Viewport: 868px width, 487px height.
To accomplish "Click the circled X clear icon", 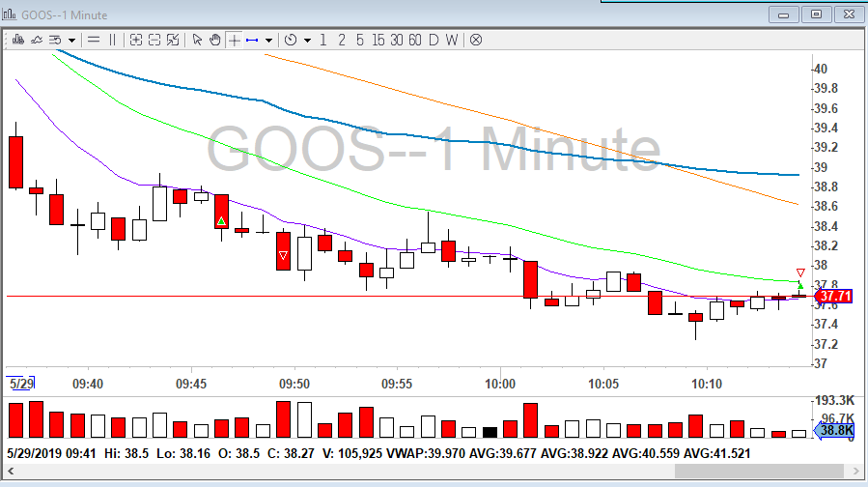I will pos(476,40).
